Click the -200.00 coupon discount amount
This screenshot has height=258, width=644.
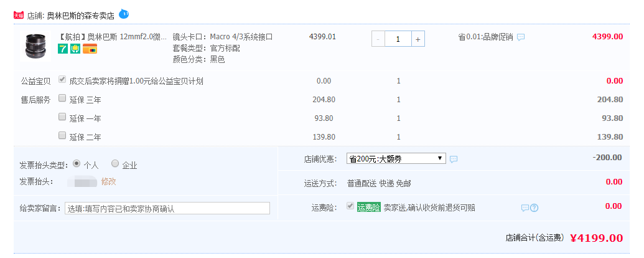[607, 158]
